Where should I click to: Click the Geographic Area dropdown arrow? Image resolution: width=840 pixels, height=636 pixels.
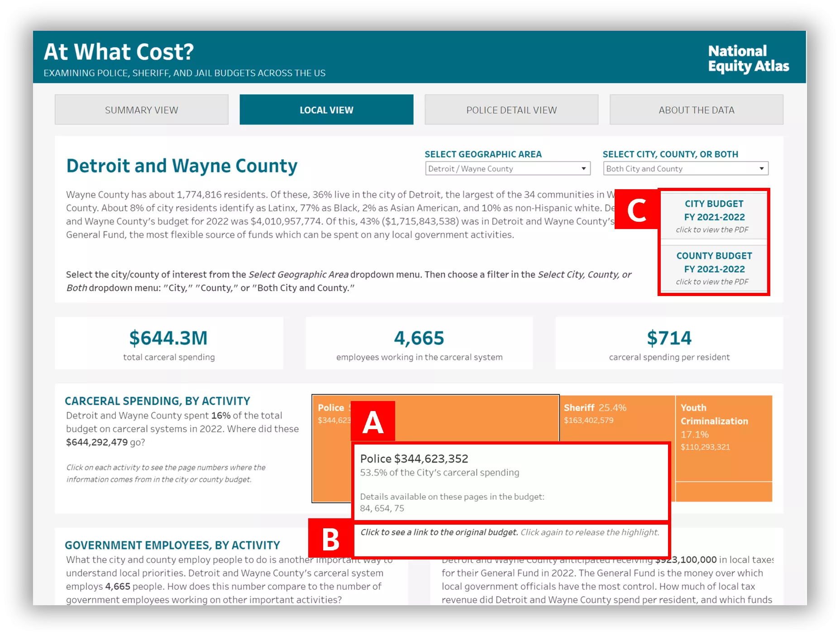(584, 169)
